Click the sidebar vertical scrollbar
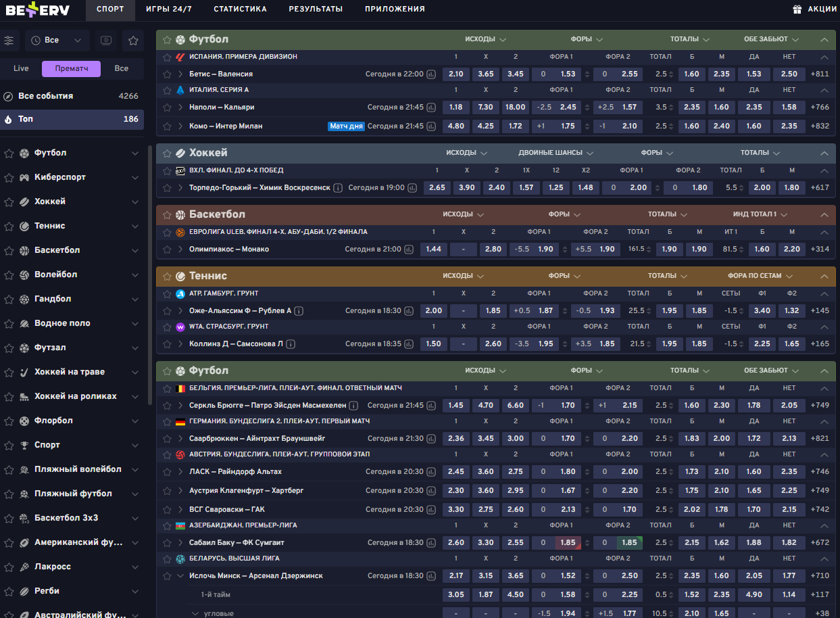The height and width of the screenshot is (618, 840). [x=149, y=274]
